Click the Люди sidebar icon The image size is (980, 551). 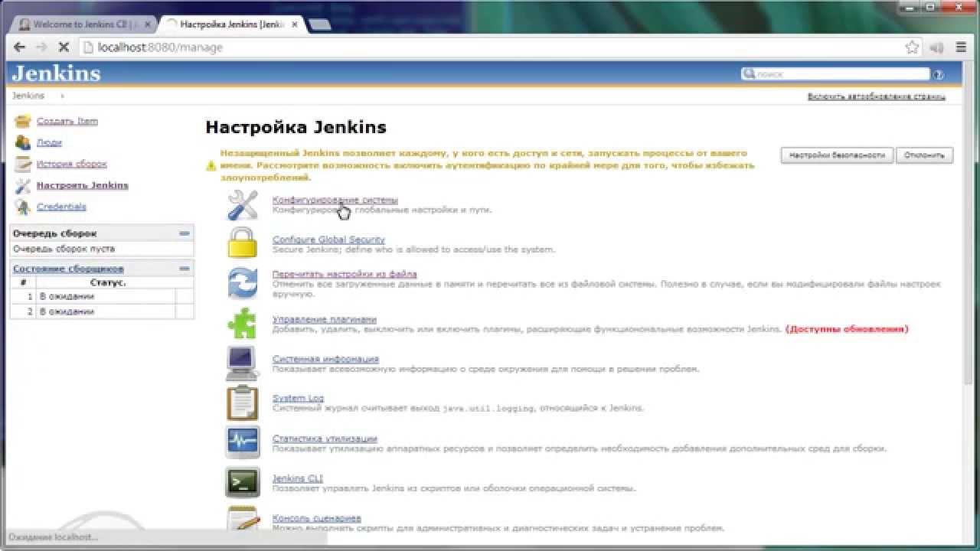(x=23, y=142)
